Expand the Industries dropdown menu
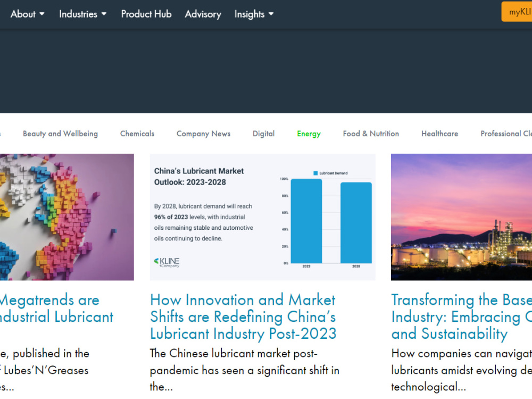Image resolution: width=532 pixels, height=399 pixels. point(83,14)
